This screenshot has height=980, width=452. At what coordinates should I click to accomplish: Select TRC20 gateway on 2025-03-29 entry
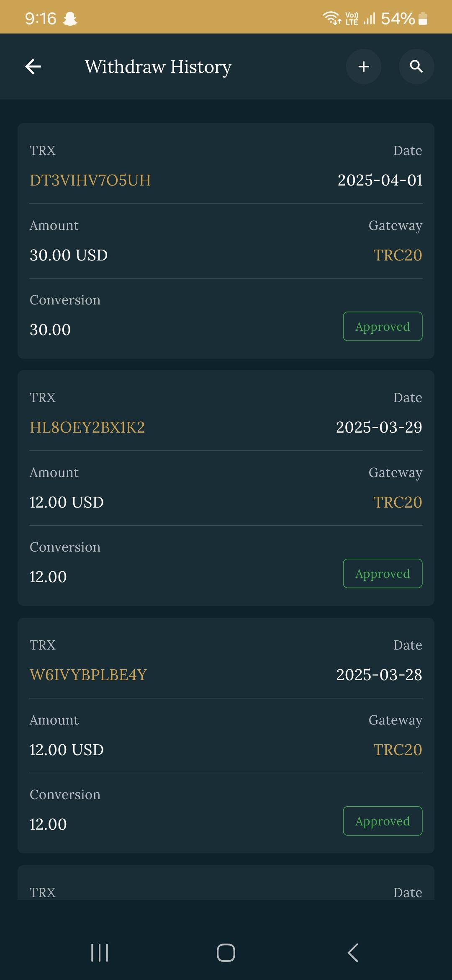(398, 503)
